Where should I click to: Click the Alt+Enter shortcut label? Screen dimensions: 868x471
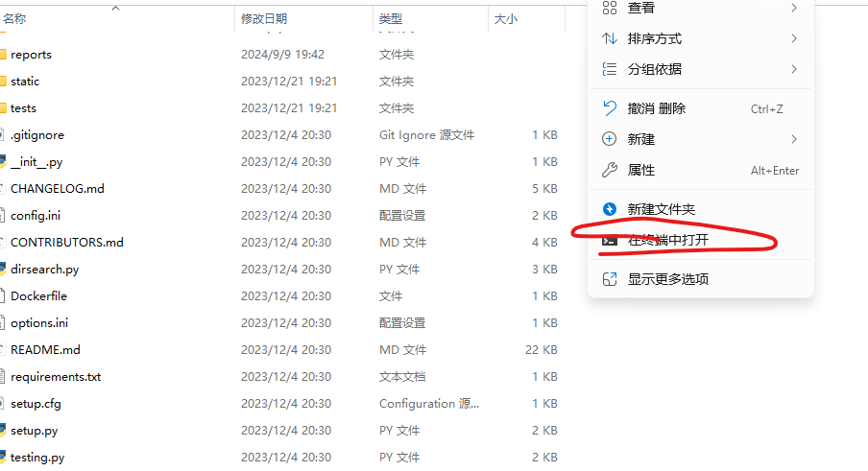click(x=775, y=170)
